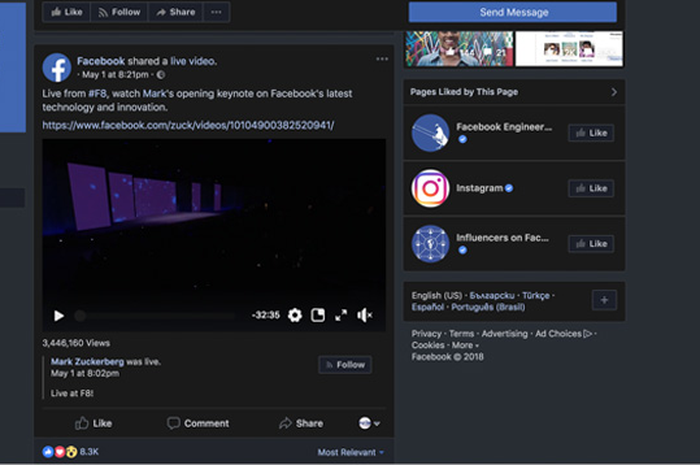
Task: Open the post options three-dot menu
Action: [x=382, y=59]
